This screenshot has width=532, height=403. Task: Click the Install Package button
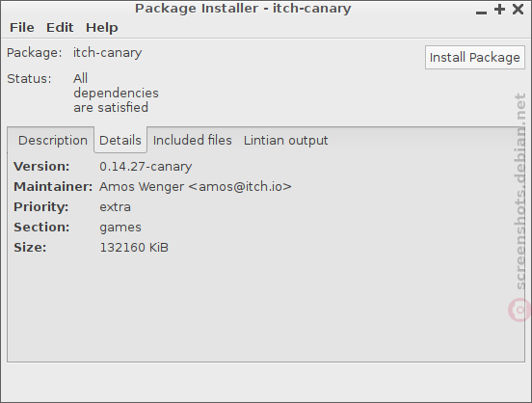tap(475, 58)
